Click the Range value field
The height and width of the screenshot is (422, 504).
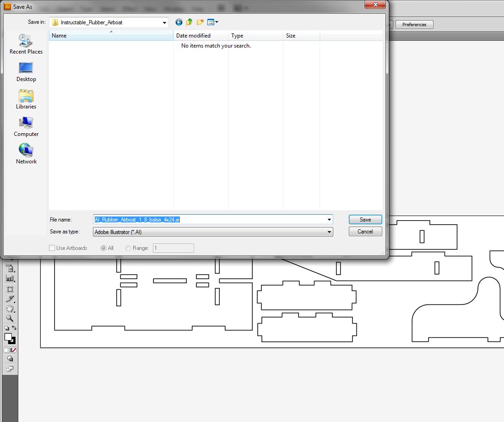(173, 248)
